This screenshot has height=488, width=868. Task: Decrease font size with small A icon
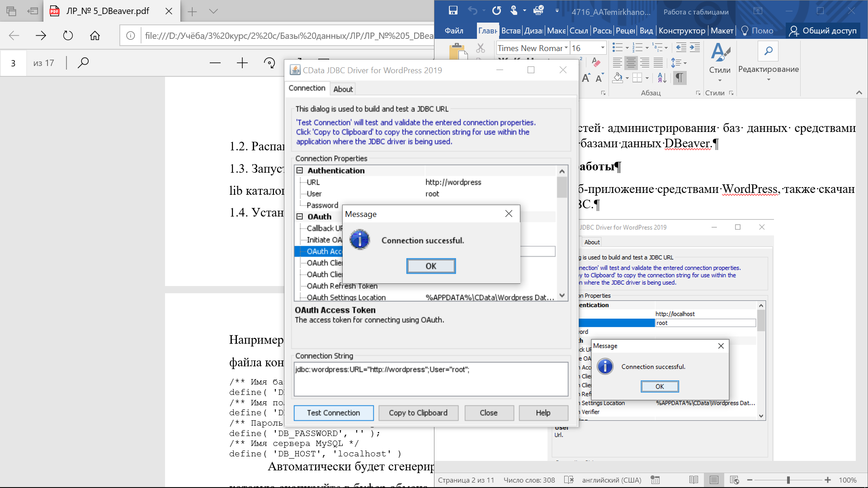(599, 78)
